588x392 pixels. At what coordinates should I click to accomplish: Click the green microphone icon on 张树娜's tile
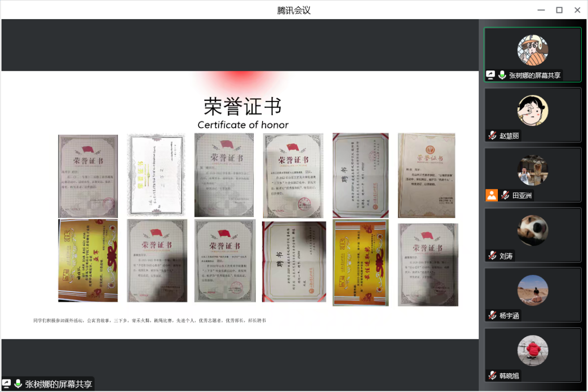coord(502,75)
